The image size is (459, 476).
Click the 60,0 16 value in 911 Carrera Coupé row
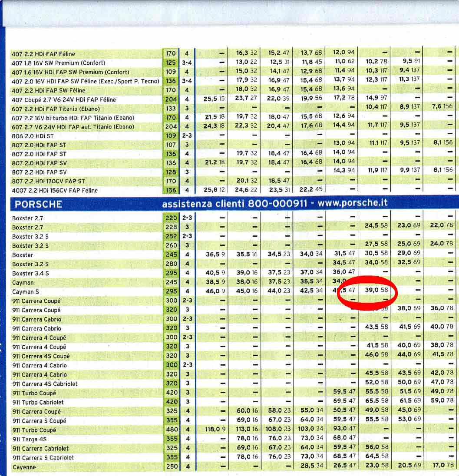point(247,410)
